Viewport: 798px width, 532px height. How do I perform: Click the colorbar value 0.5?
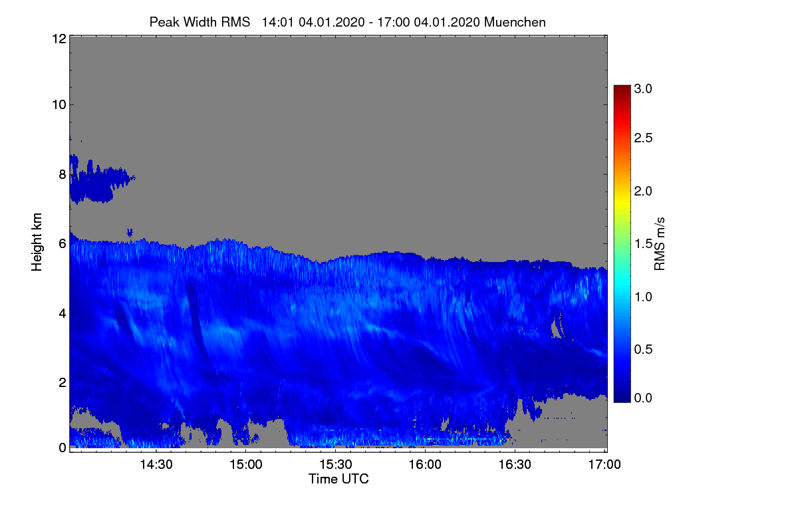pos(644,349)
